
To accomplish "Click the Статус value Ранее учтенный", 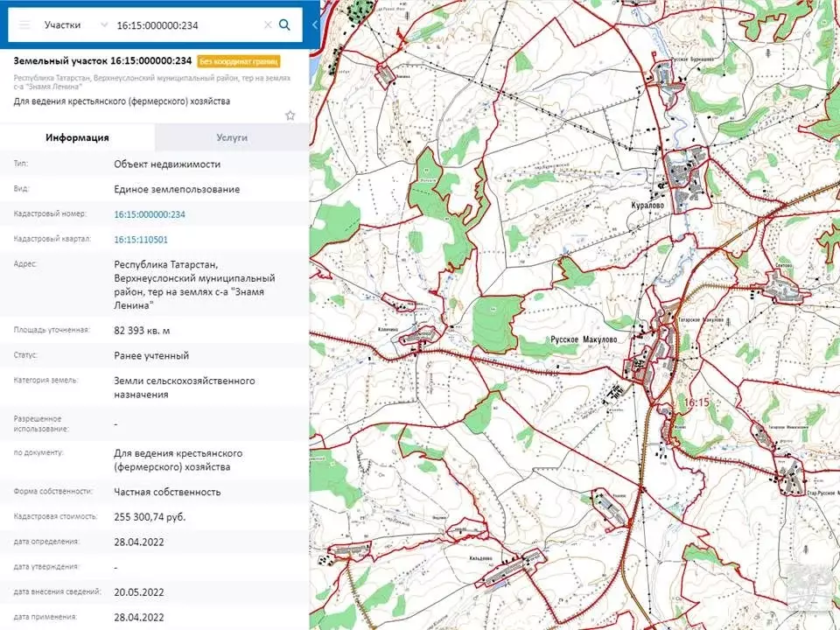I will pyautogui.click(x=151, y=356).
